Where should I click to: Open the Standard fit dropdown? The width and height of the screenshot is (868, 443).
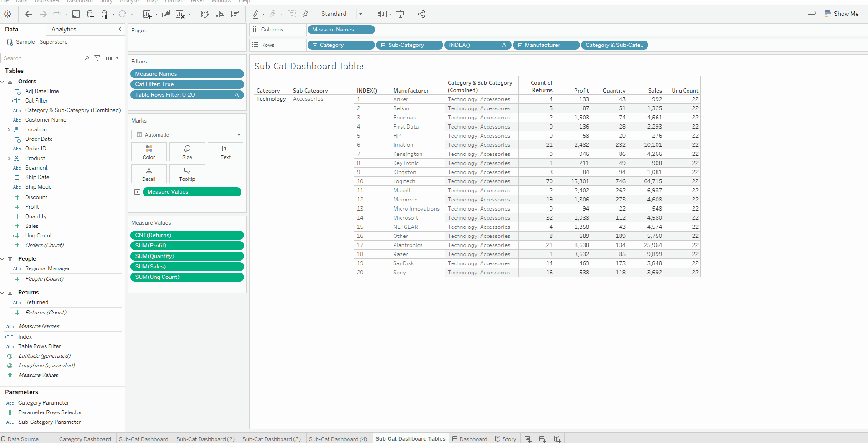[360, 14]
